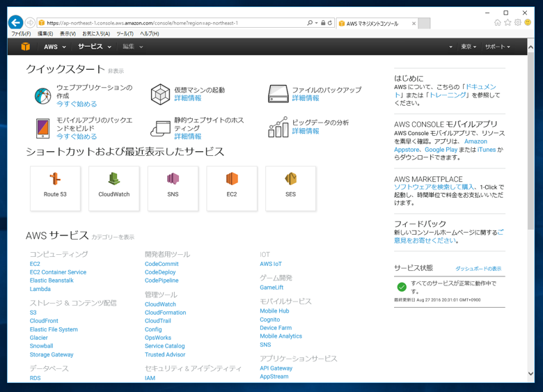Open the browser home icon

coord(498,22)
